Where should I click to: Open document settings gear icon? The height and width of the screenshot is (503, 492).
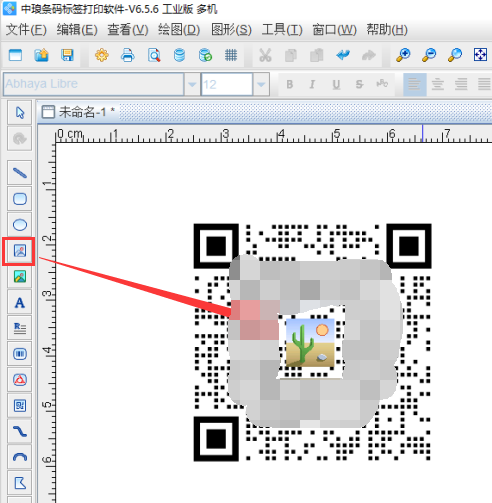click(102, 55)
